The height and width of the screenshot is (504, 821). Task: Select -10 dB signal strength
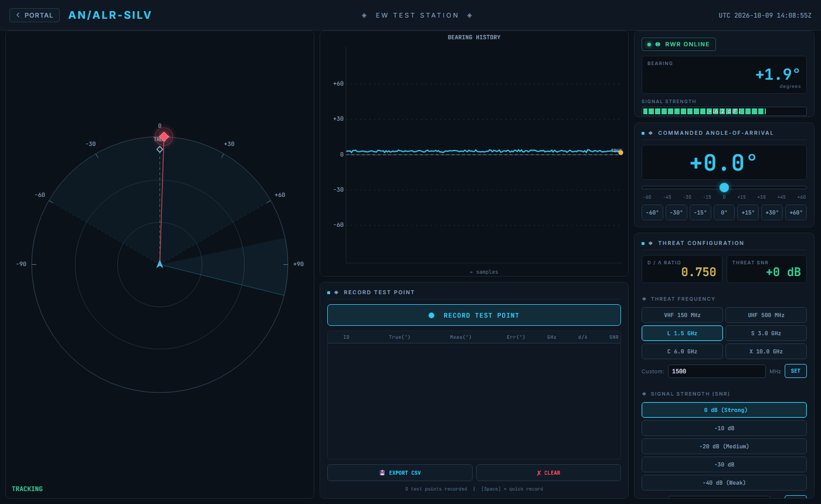pos(724,428)
